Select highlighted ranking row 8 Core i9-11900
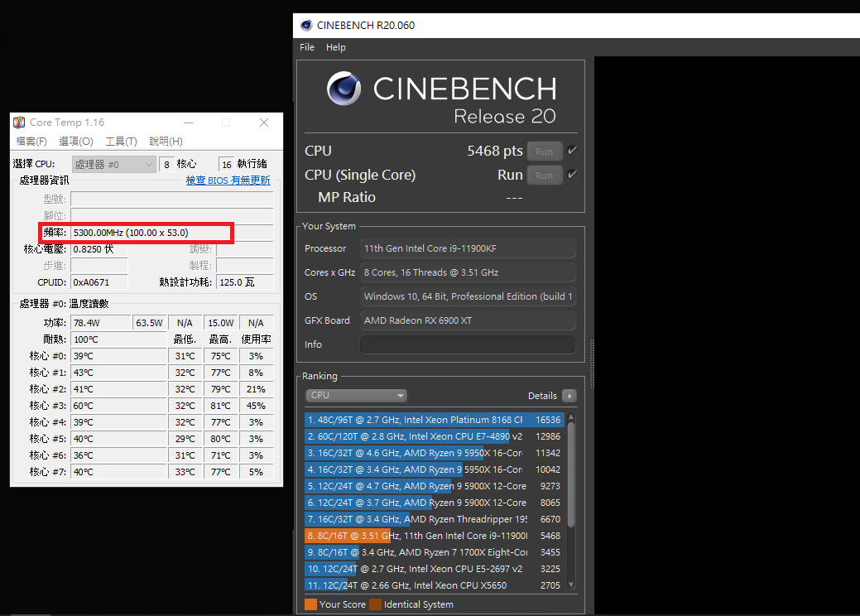860x616 pixels. [435, 536]
